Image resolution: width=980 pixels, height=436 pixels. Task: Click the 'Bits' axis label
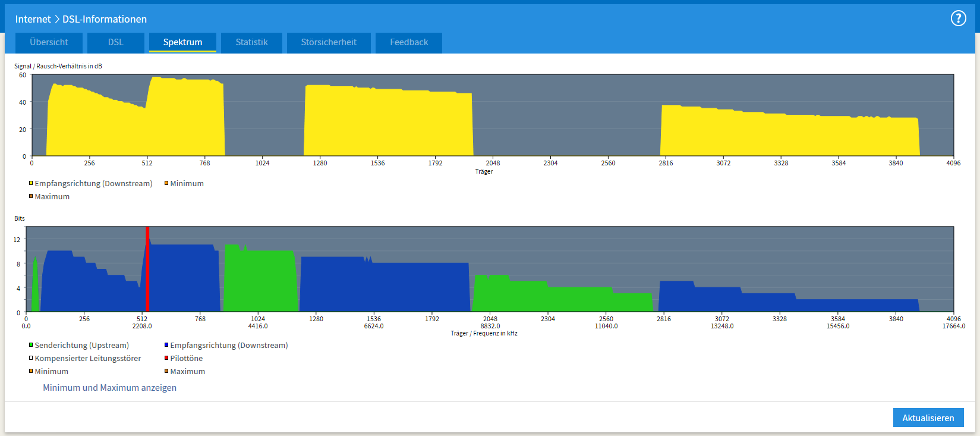click(x=20, y=218)
